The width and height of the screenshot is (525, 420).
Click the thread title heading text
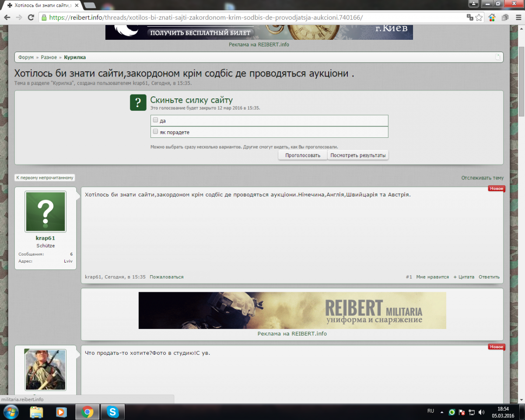pos(184,73)
